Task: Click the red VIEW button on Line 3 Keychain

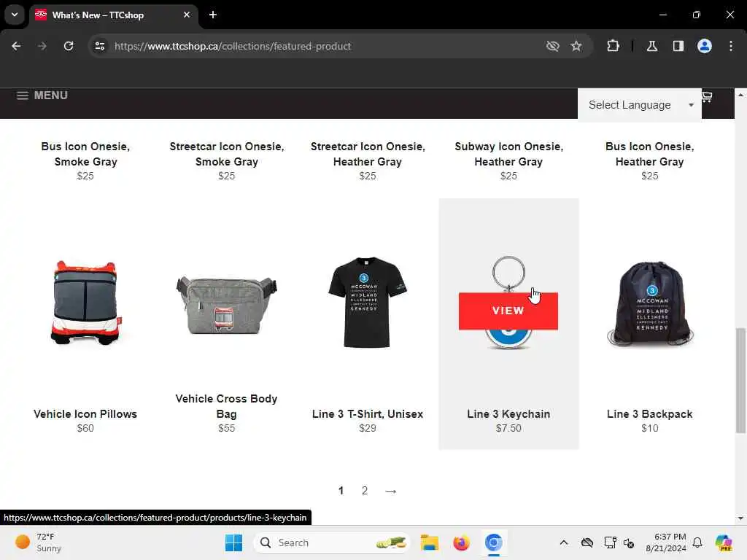Action: point(508,311)
